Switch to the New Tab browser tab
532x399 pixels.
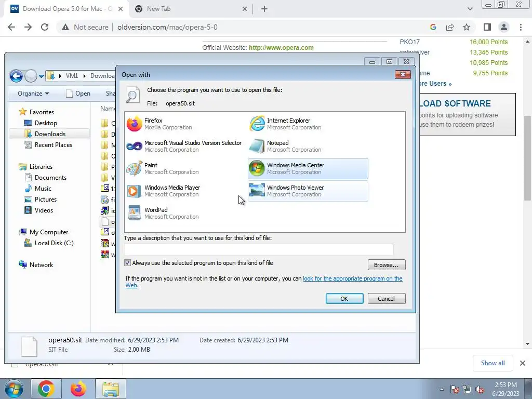(158, 9)
